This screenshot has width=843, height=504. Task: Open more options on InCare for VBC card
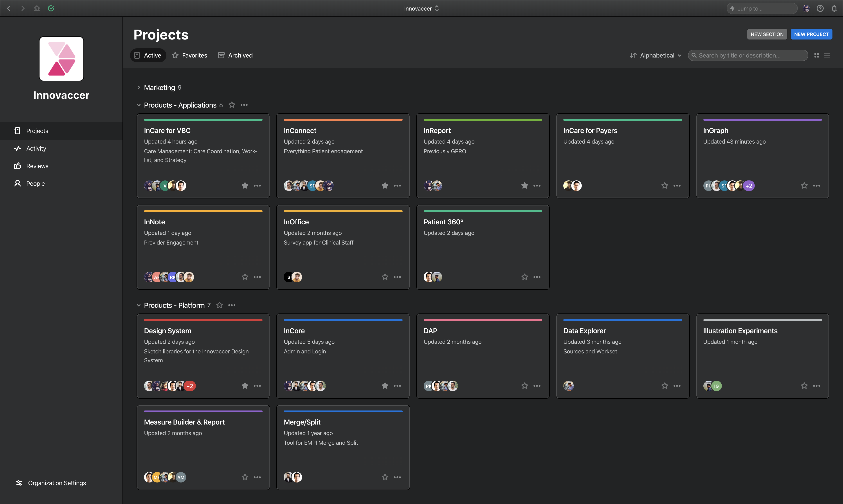(258, 185)
